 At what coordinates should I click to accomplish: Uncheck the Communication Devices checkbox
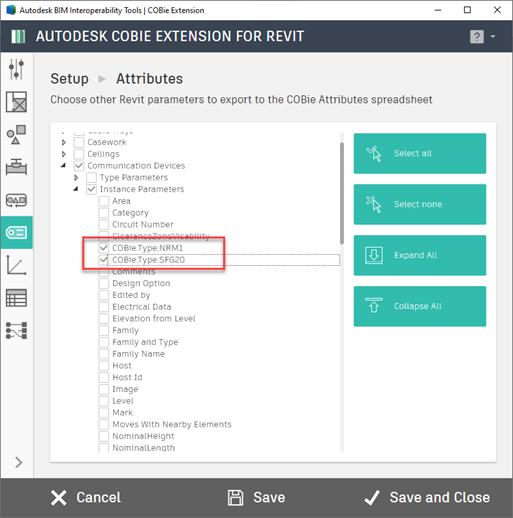[x=79, y=166]
